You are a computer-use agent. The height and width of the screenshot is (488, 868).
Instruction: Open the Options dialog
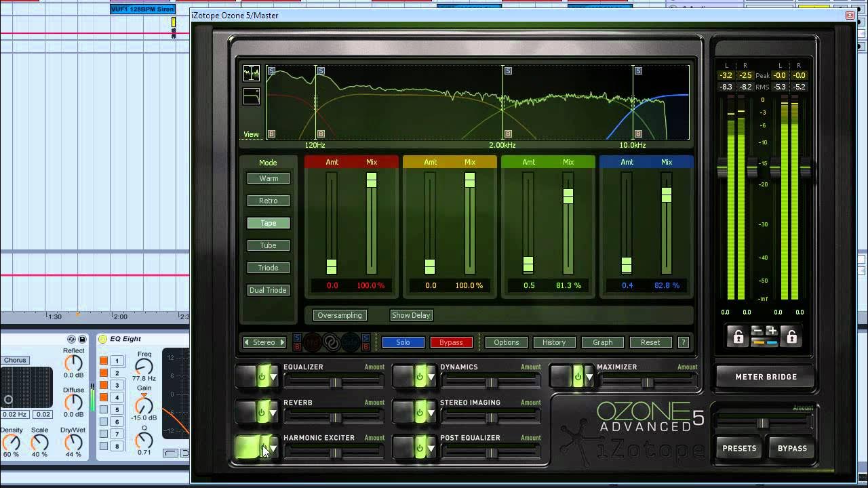[x=507, y=342]
